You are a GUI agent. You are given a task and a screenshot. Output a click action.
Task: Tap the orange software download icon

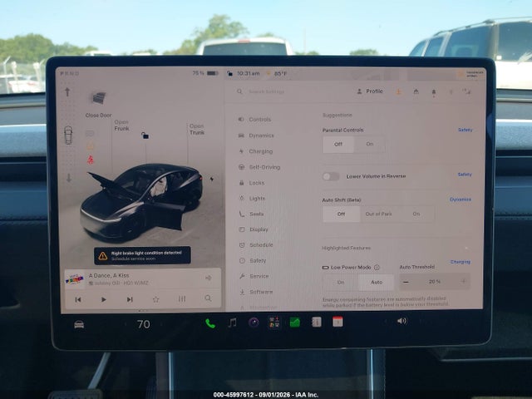(x=398, y=91)
